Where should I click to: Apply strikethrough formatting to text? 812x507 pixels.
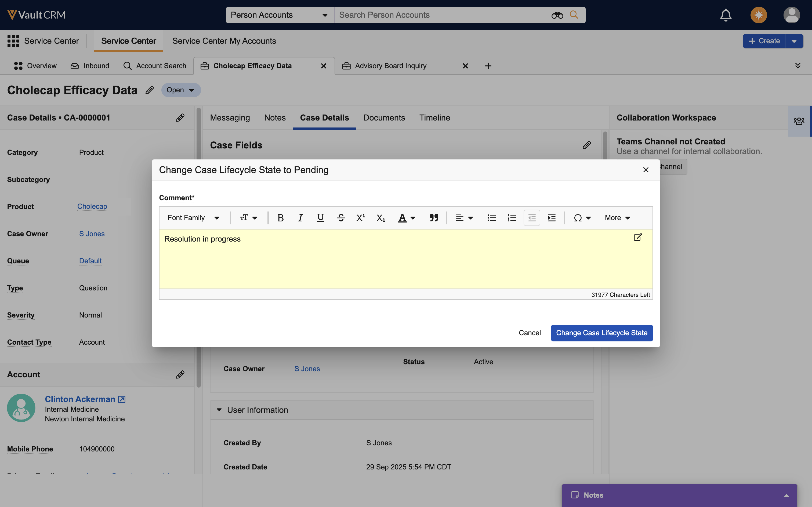click(x=340, y=218)
